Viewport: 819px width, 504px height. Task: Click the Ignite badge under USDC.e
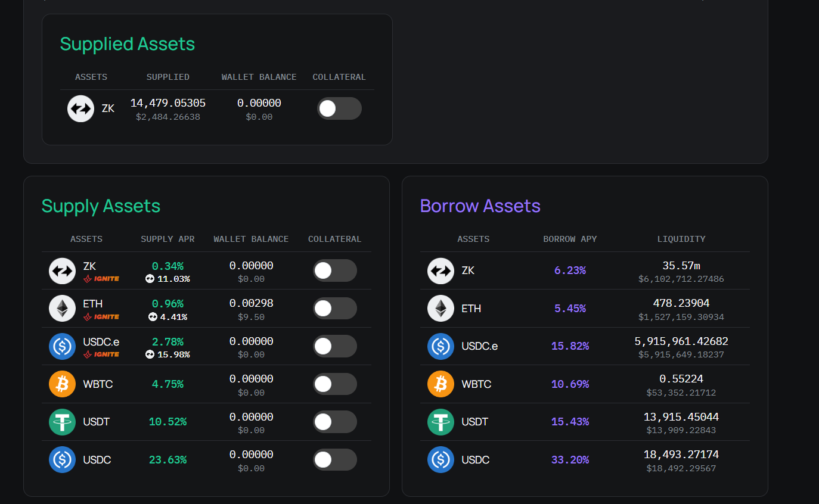(x=101, y=354)
